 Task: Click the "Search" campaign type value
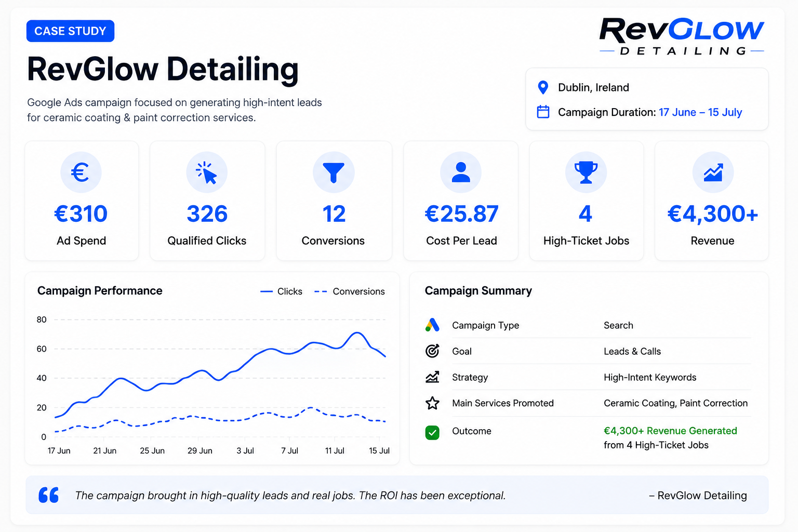click(618, 325)
